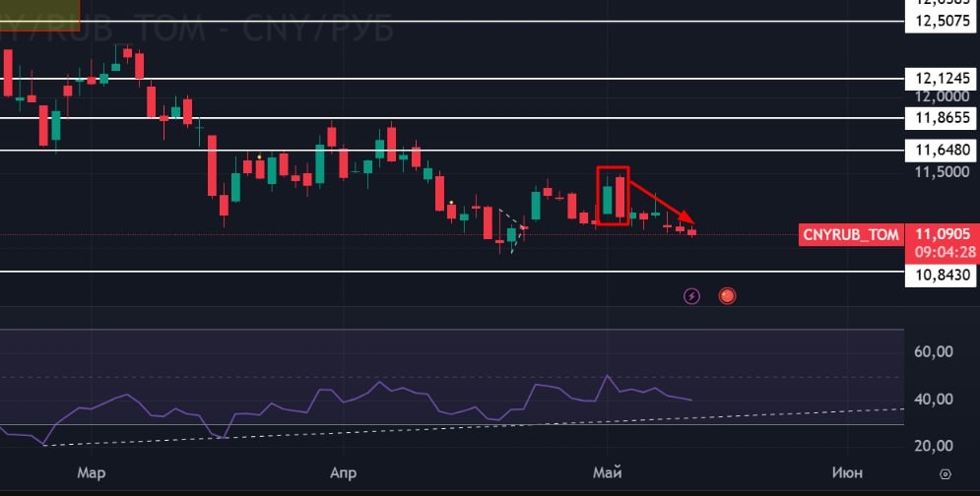The width and height of the screenshot is (980, 496).
Task: Click the 11,5000 price scale tick
Action: [x=943, y=172]
